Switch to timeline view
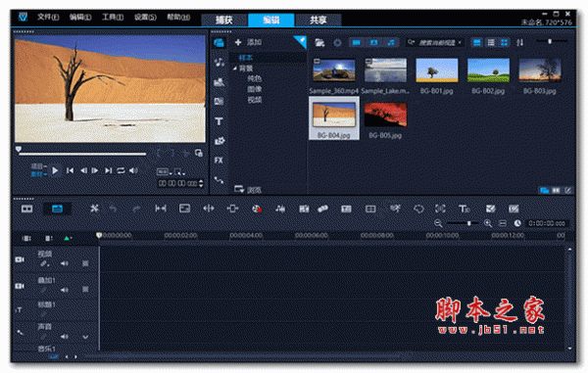Screen dimensions: 588x373 pyautogui.click(x=57, y=209)
